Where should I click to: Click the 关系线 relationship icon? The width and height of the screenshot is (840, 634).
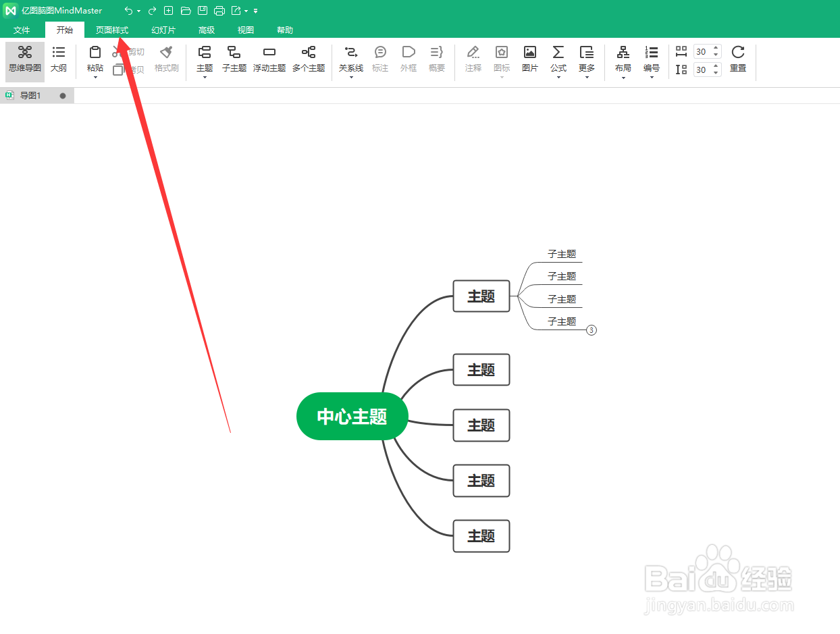(351, 53)
